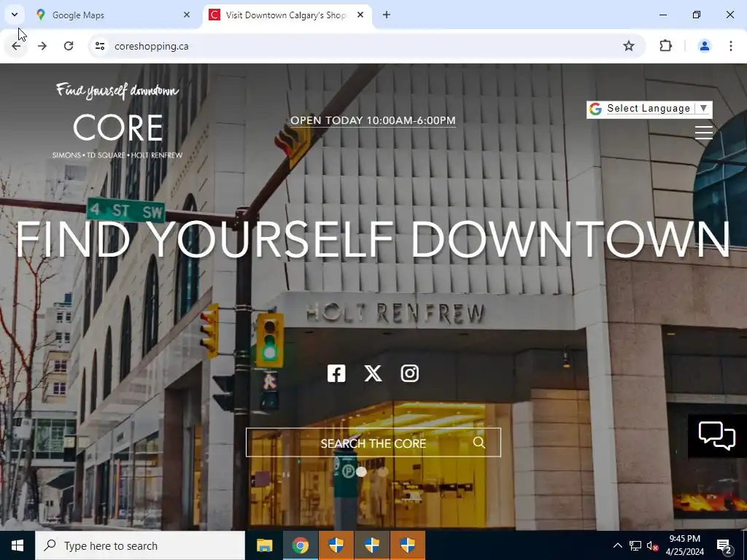Expand the tab search chevron
Screen dimensions: 747x560
click(15, 15)
